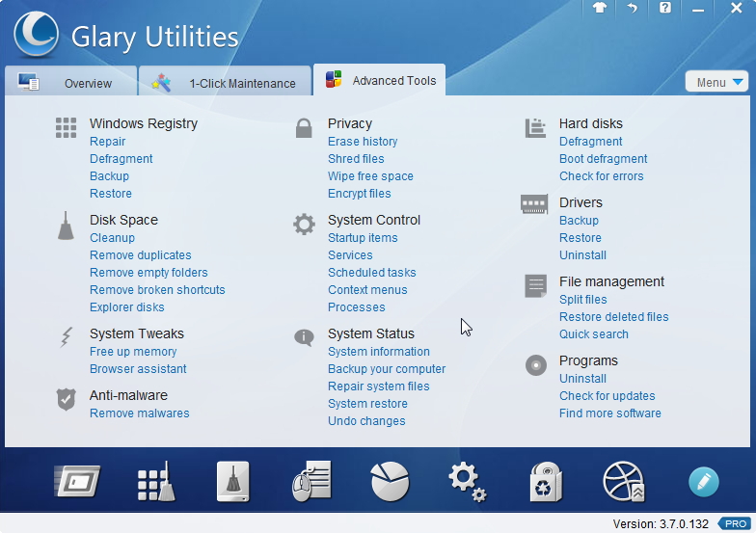Image resolution: width=756 pixels, height=533 pixels.
Task: Open Startup items manager
Action: (363, 238)
